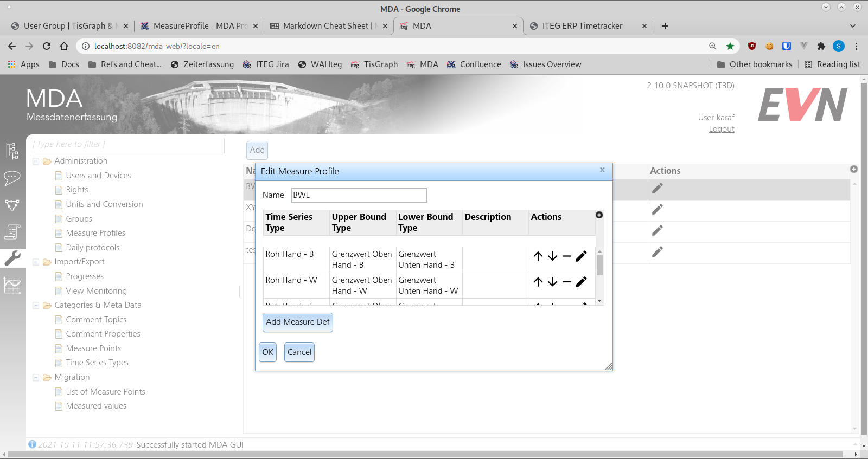Focus the Name input field containing BWL
This screenshot has width=868, height=459.
coord(359,195)
